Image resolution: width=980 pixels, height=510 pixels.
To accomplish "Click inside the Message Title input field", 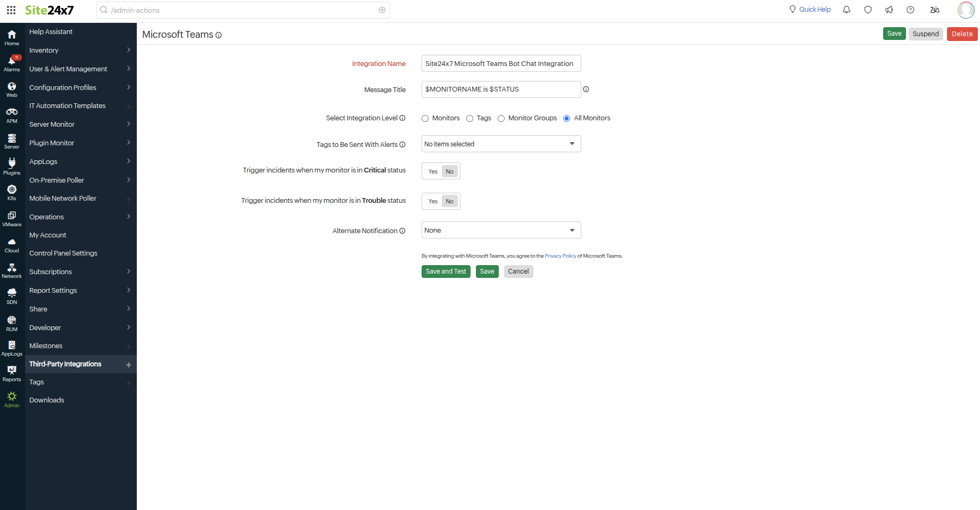I will tap(500, 89).
